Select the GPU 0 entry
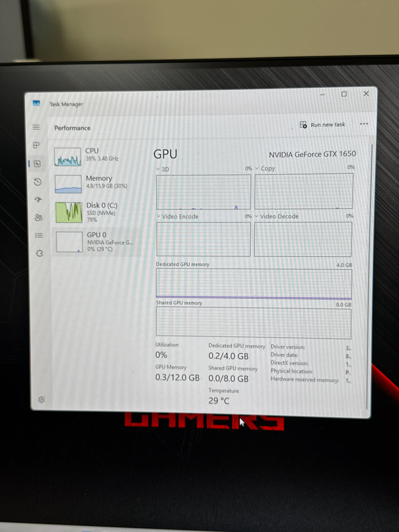The height and width of the screenshot is (532, 399). (98, 242)
